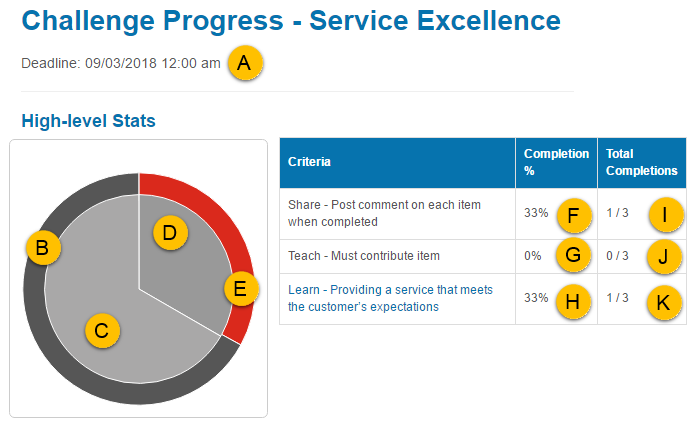This screenshot has width=694, height=427.
Task: Click the Deadline date text
Action: (121, 64)
